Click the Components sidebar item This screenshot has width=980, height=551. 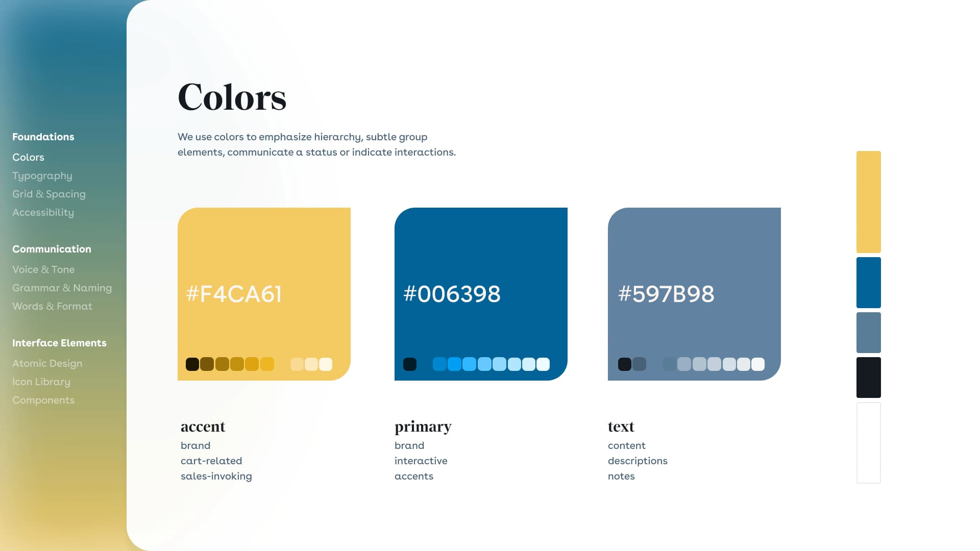[x=43, y=399]
